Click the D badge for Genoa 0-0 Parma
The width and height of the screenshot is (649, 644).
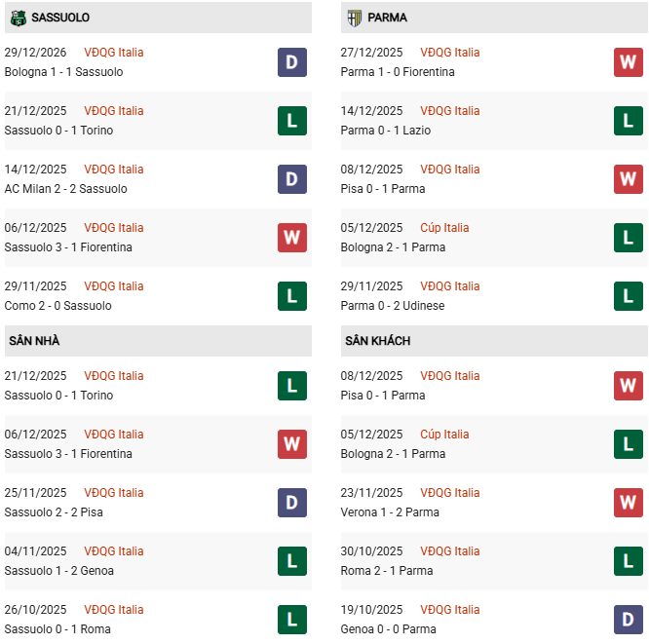tap(629, 620)
